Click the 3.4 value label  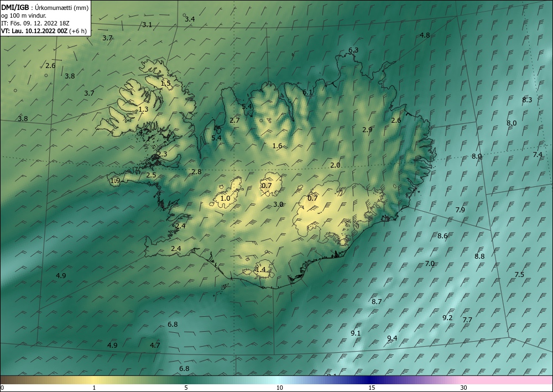pos(190,19)
